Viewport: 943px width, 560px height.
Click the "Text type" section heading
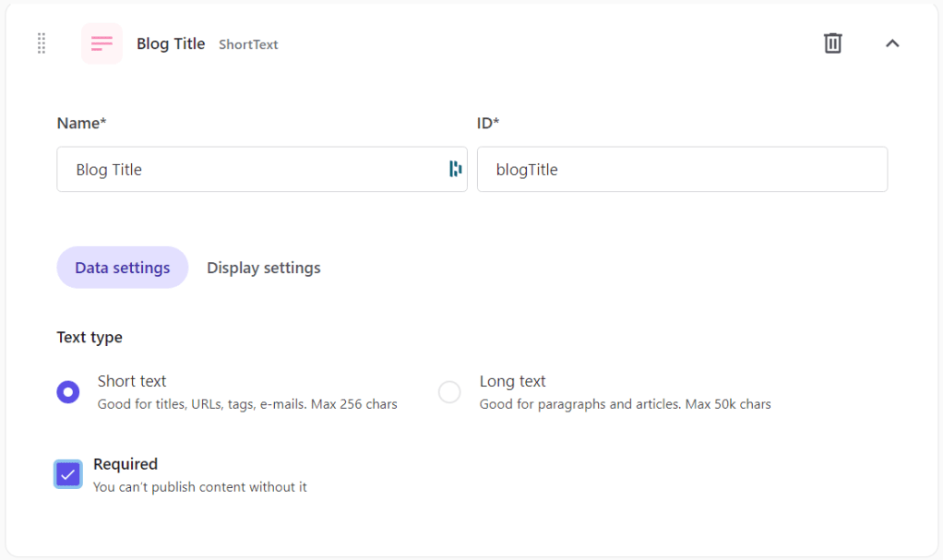(90, 337)
